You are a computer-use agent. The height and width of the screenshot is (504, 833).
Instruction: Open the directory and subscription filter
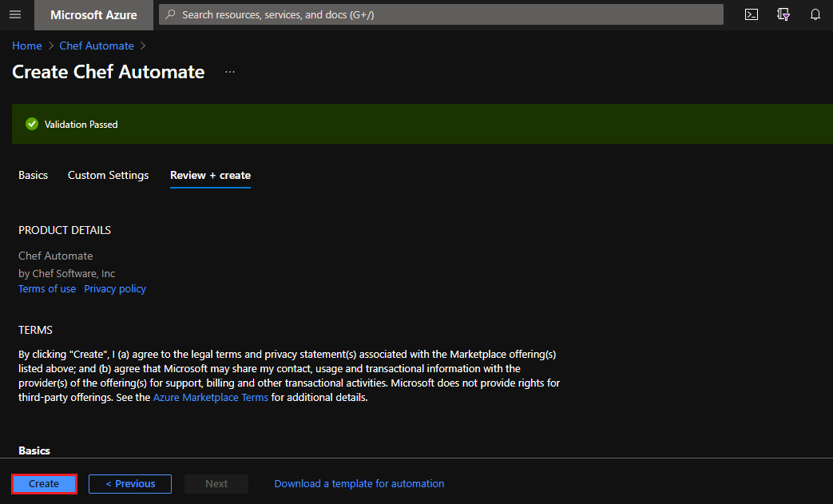[783, 14]
